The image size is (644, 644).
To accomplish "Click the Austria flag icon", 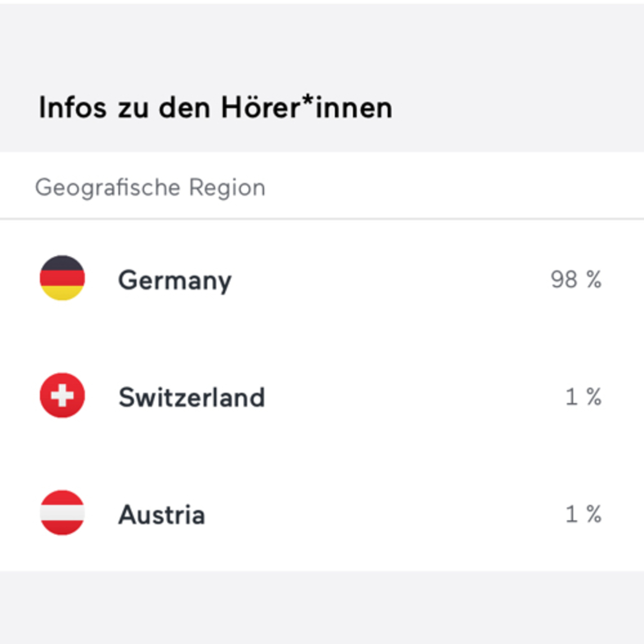I will click(x=62, y=513).
